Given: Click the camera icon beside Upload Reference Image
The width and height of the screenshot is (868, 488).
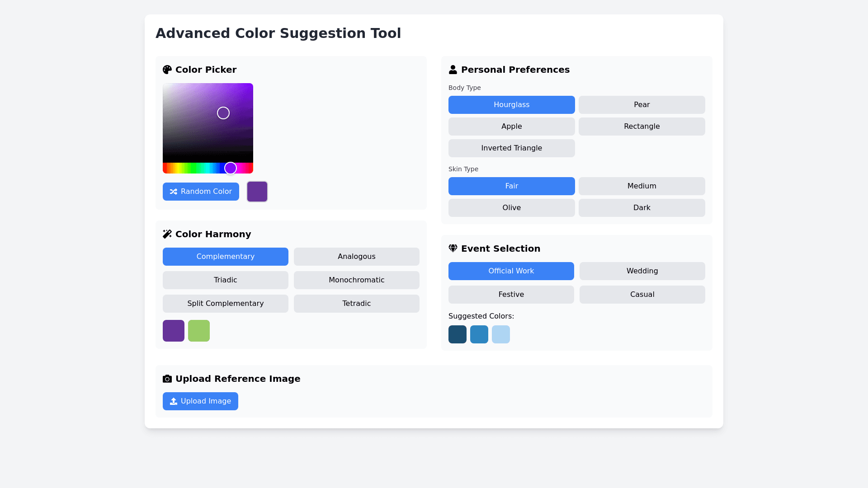Looking at the screenshot, I should pyautogui.click(x=167, y=379).
